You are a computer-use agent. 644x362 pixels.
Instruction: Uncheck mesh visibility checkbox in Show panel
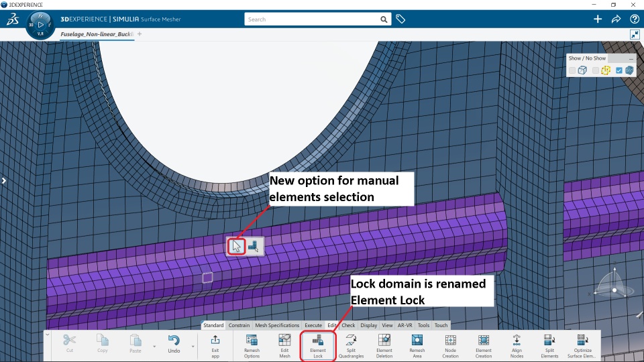pyautogui.click(x=619, y=70)
